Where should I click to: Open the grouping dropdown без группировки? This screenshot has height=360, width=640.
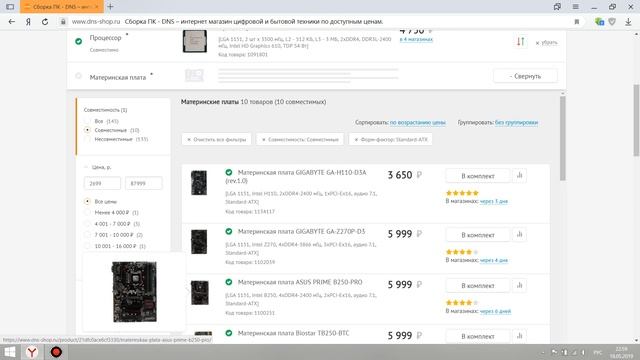[x=516, y=122]
